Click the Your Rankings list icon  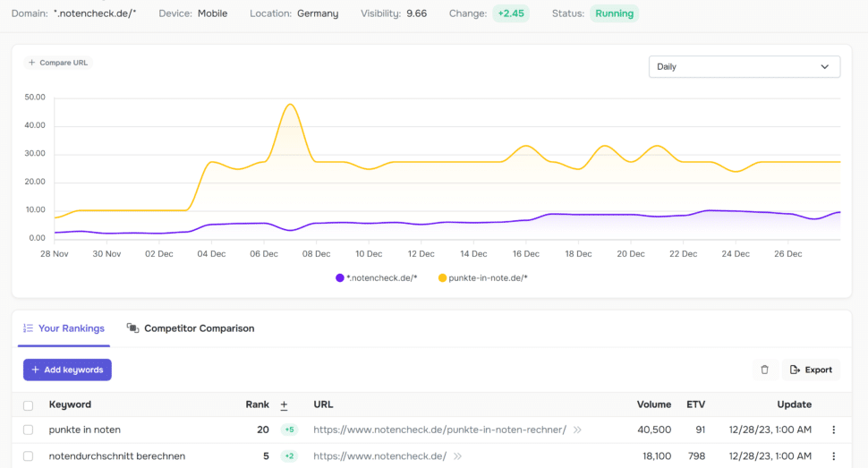pos(29,328)
